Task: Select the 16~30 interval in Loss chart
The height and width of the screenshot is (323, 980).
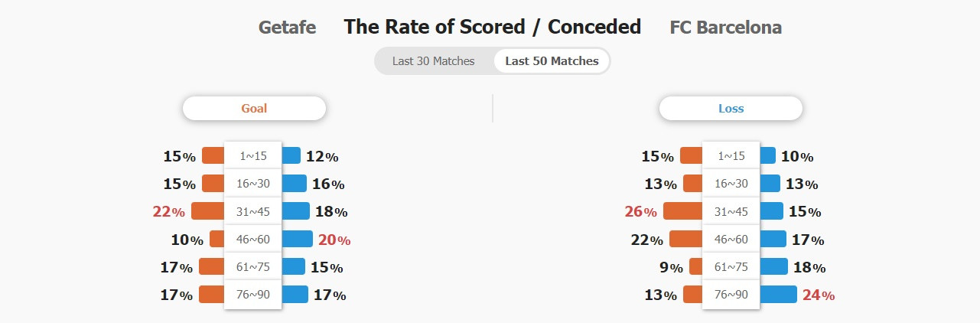Action: [731, 184]
